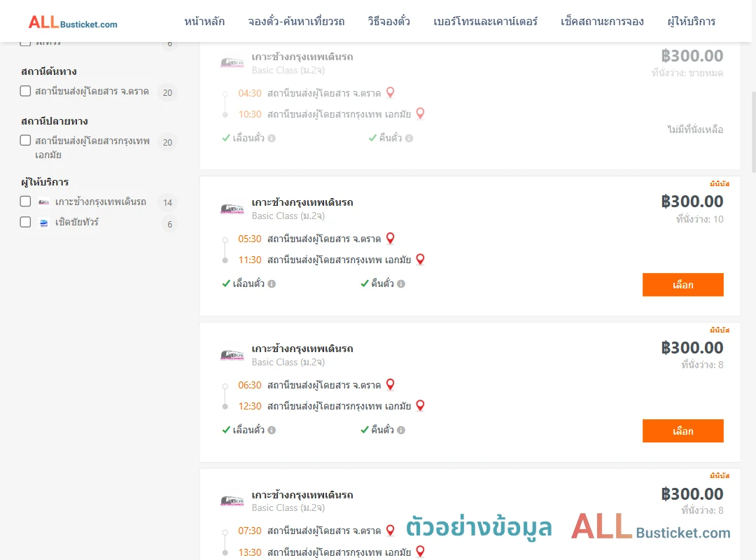Open map pin for 13:30 Ekkamai station
Screen dimensions: 756x560
(421, 552)
